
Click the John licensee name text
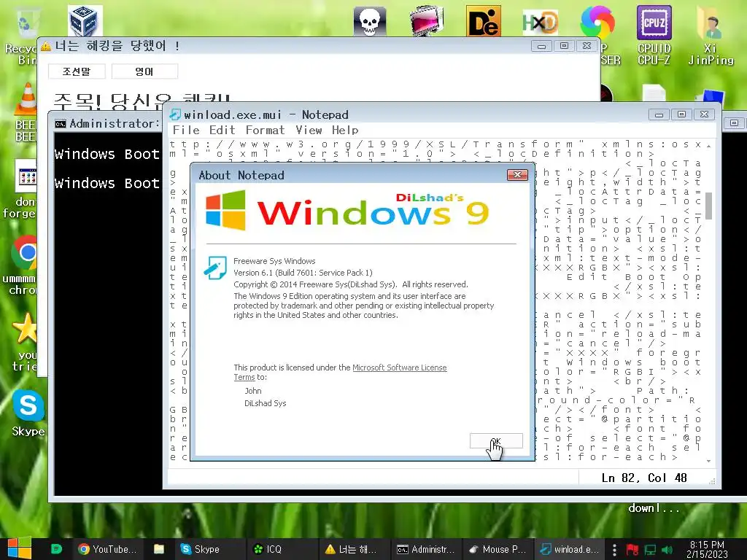click(x=253, y=391)
